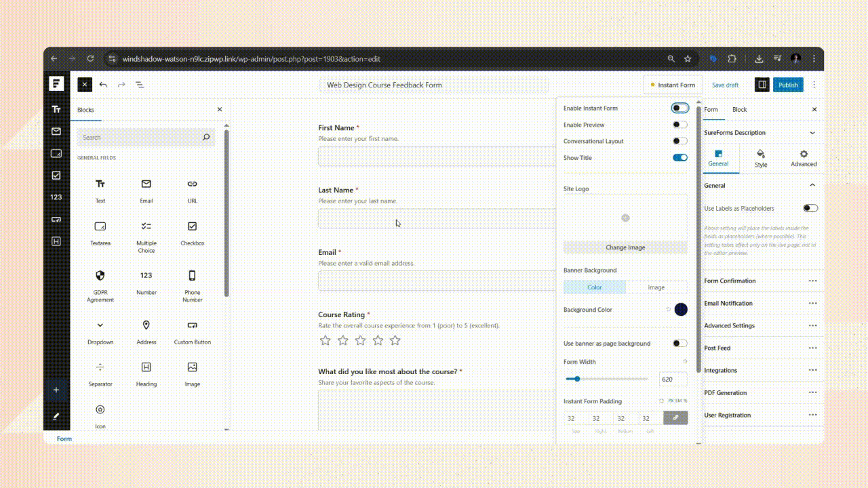Insert the Address block
The image size is (868, 488).
(x=146, y=332)
